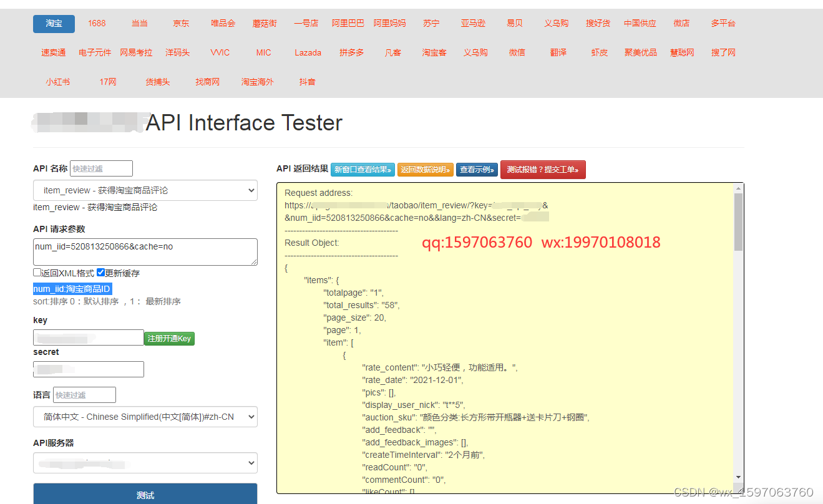
Task: Click the result panel scrollbar thumb
Action: [x=739, y=221]
